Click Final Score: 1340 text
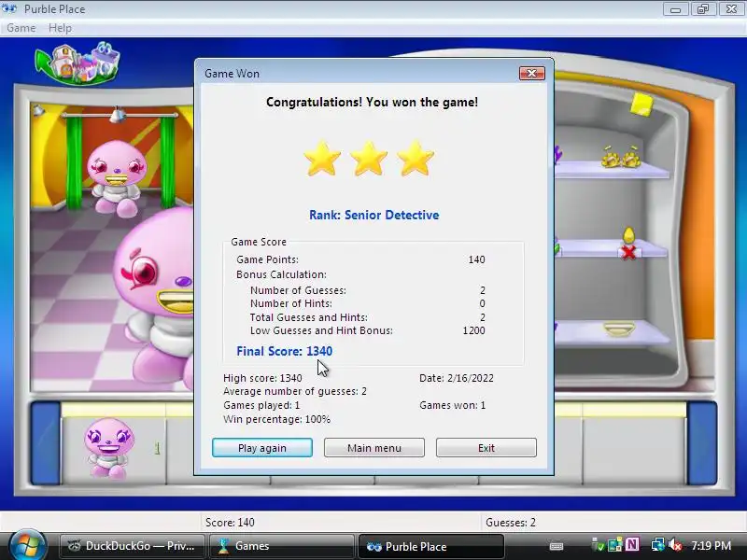This screenshot has height=560, width=747. tap(285, 351)
